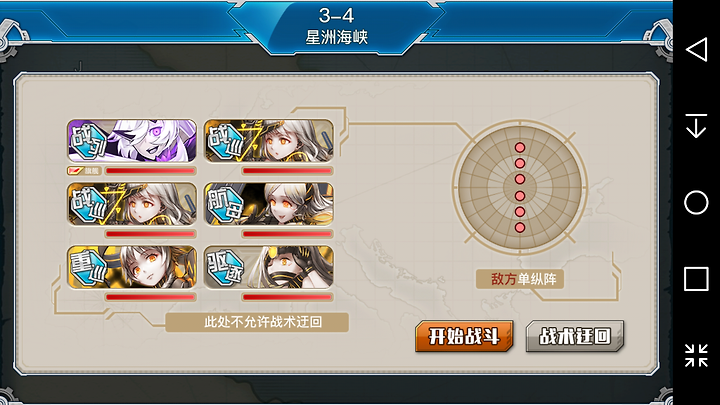Tap the Android back triangle icon
Viewport: 720px width, 405px height.
point(697,49)
